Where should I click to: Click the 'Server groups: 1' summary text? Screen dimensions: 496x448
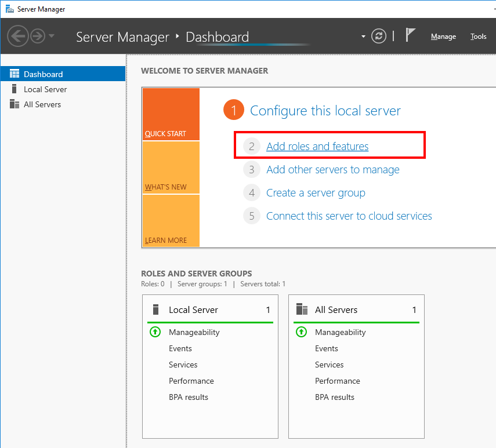point(202,284)
